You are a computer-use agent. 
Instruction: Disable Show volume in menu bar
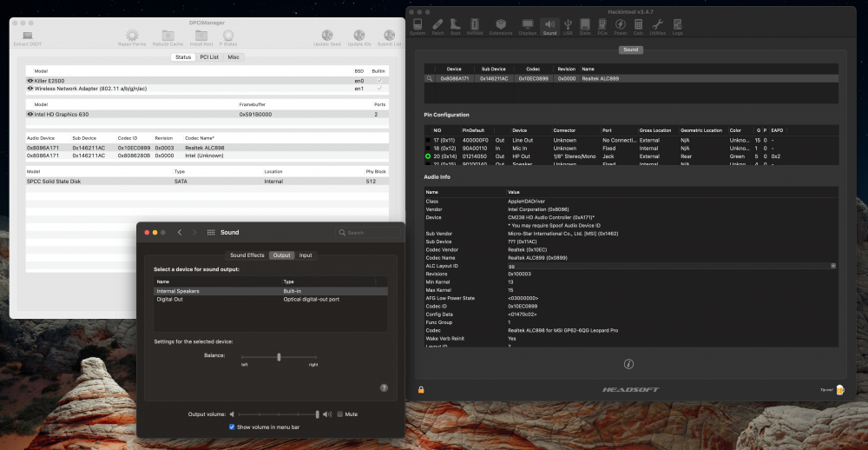[232, 427]
